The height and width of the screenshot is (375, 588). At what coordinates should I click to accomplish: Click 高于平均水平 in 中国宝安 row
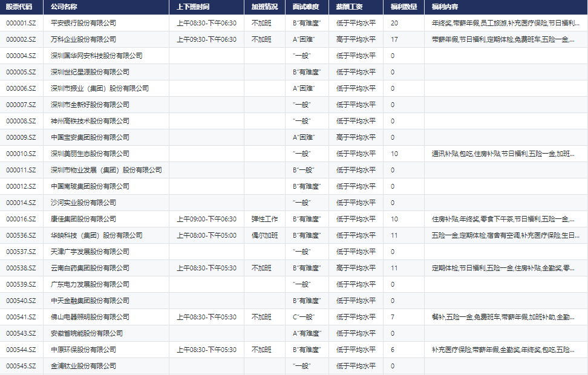[356, 137]
